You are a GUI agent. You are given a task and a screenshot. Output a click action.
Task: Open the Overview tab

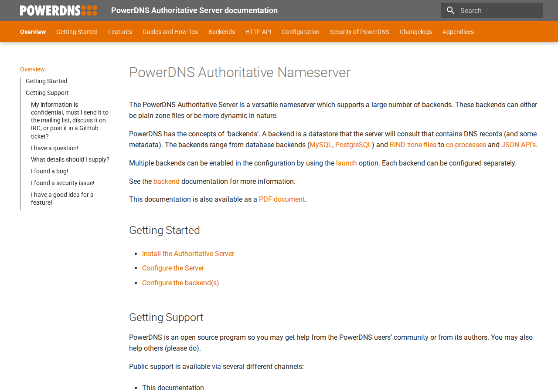coord(33,32)
